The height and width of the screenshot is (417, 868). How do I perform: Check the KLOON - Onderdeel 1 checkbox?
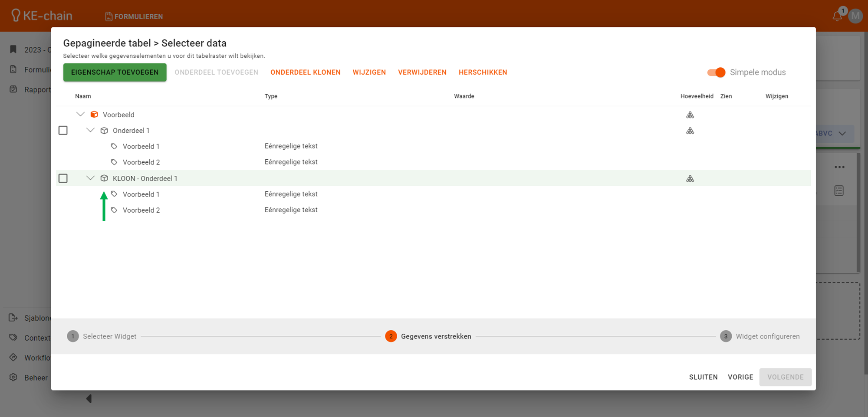coord(63,178)
